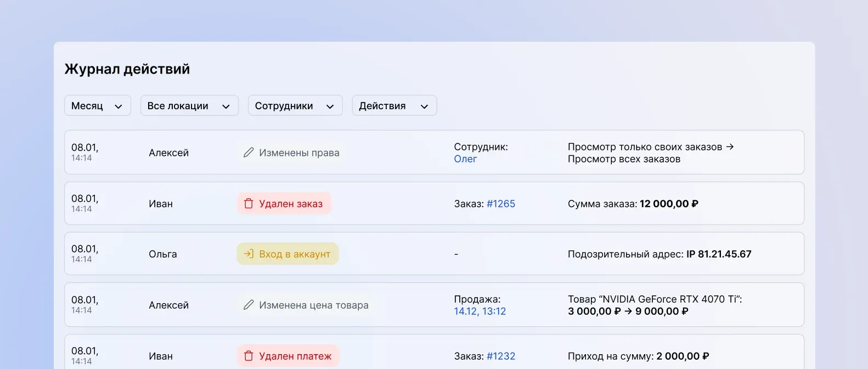This screenshot has width=868, height=369.
Task: Click Иван in the Удален платеж row
Action: pyautogui.click(x=161, y=356)
